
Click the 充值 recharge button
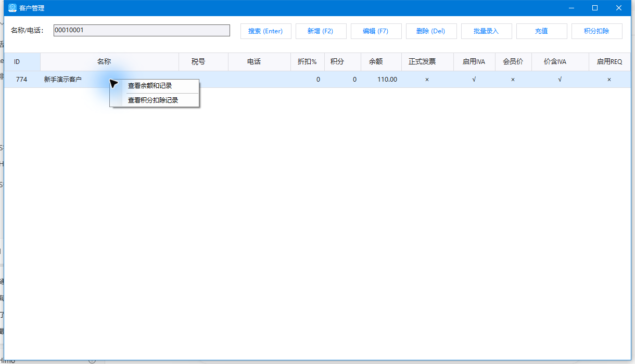pos(541,31)
